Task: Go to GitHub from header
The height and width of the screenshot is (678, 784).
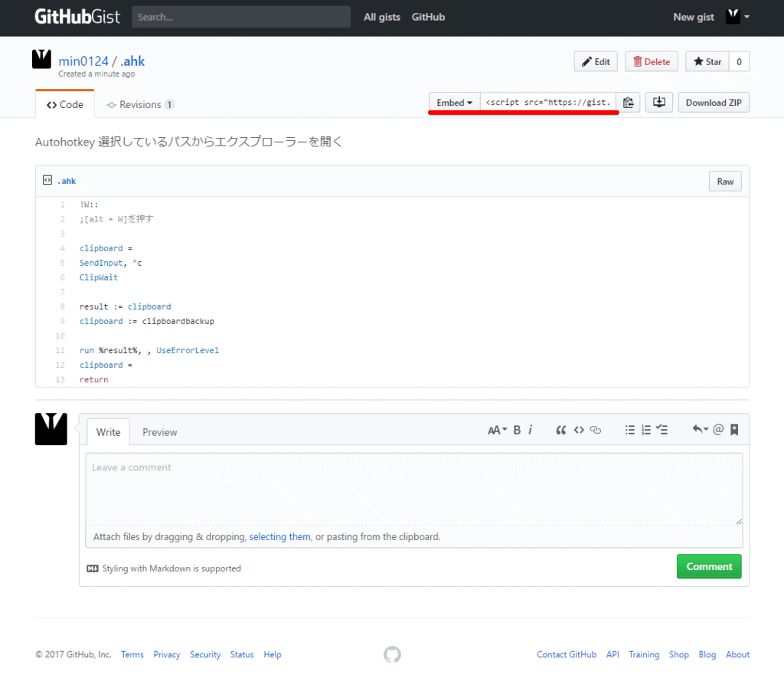Action: 428,17
